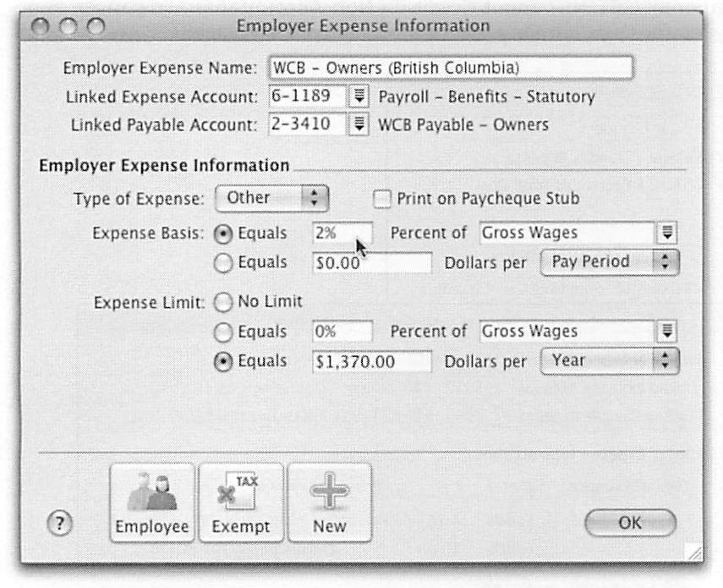This screenshot has height=588, width=723.
Task: Edit the $0.00 dollars field
Action: (x=372, y=263)
